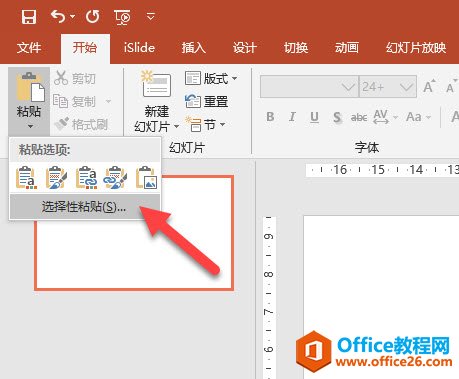Switch to the 插入 tab
The image size is (459, 379).
click(193, 48)
